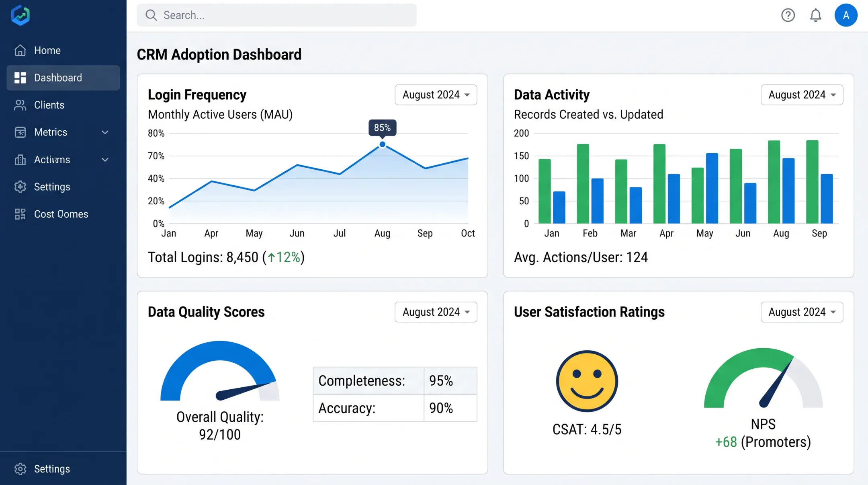The width and height of the screenshot is (868, 485).
Task: Open User Satisfaction Ratings month dropdown
Action: [802, 312]
